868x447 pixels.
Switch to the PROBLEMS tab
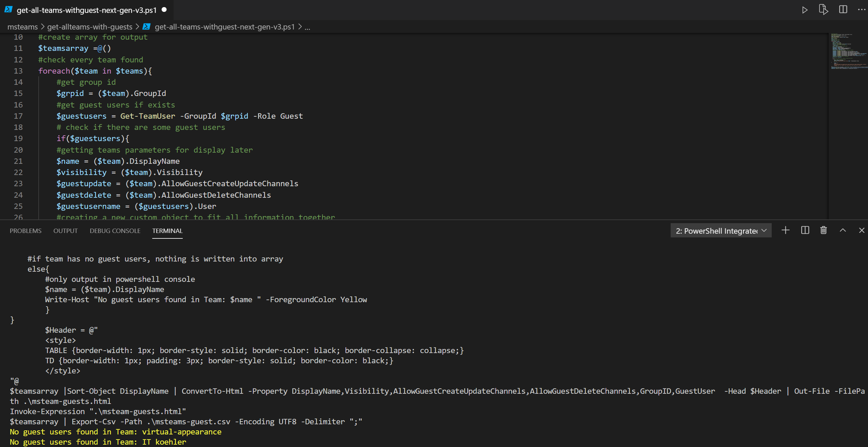click(x=25, y=231)
